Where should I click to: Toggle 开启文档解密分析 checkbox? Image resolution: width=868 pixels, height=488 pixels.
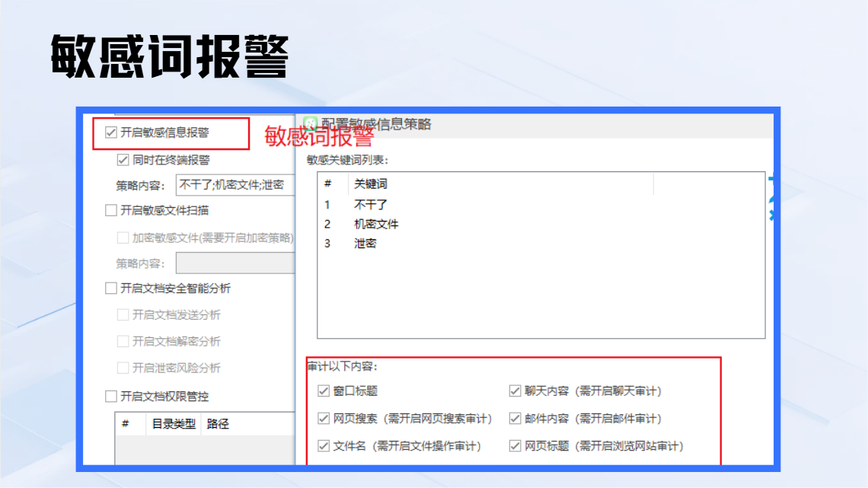[x=123, y=341]
